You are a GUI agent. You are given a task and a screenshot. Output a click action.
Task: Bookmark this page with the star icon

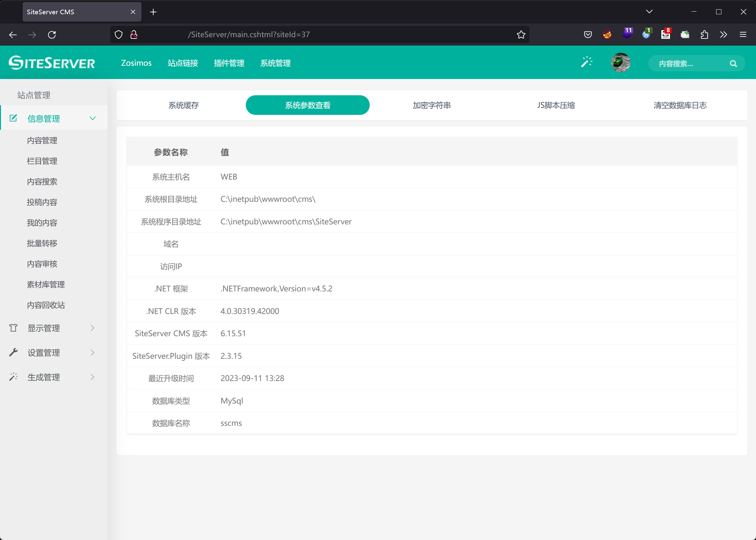(521, 35)
